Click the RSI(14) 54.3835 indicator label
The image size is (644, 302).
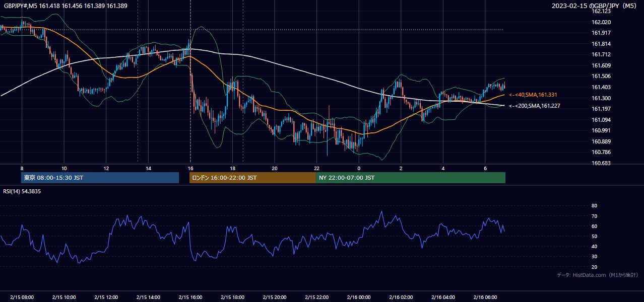[x=22, y=191]
